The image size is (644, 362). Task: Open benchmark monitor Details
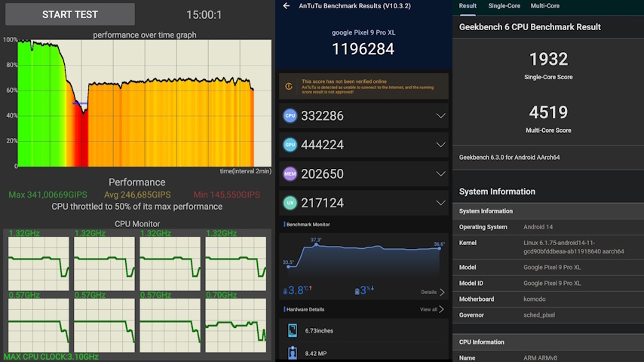point(433,292)
